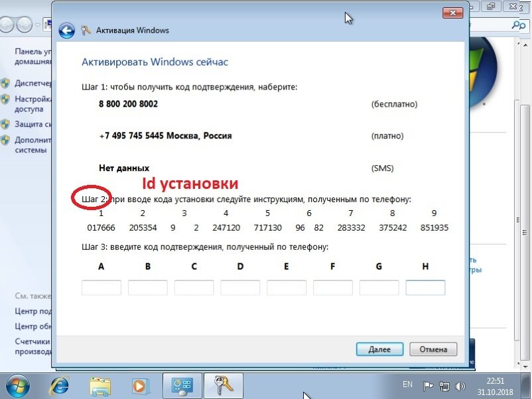
Task: Click shield icon beside Защита системы
Action: coord(5,125)
